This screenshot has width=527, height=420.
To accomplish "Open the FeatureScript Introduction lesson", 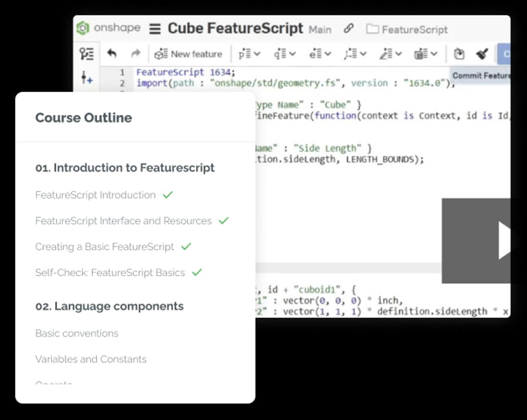I will point(96,195).
